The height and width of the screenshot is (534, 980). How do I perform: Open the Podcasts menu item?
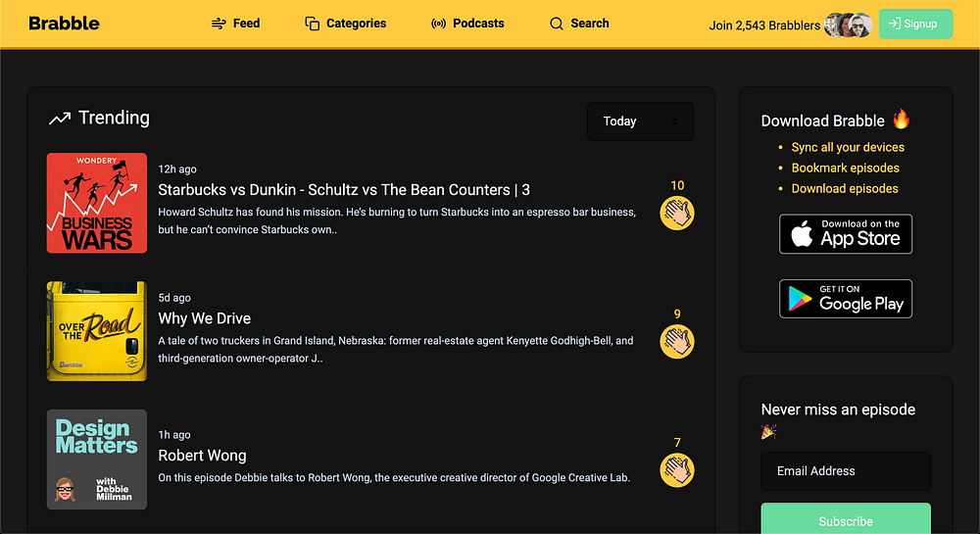(467, 24)
